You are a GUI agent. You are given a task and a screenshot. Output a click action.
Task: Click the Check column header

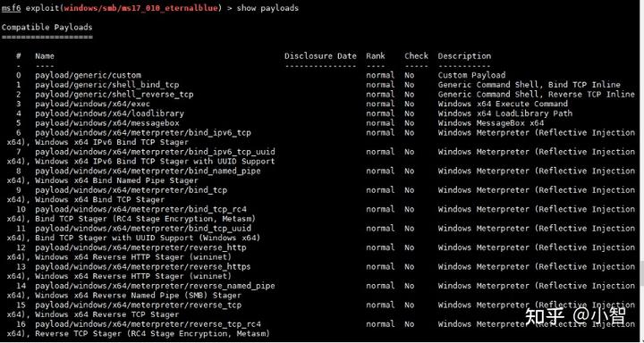pyautogui.click(x=416, y=55)
